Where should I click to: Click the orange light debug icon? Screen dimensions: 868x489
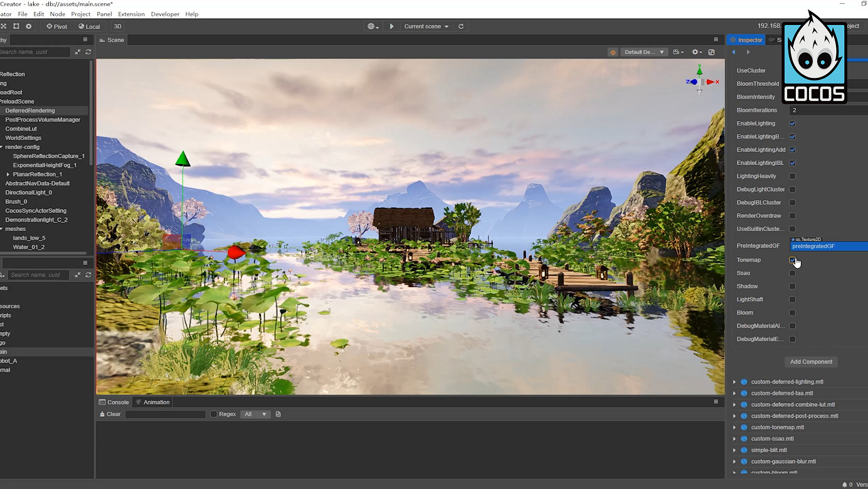tap(613, 52)
